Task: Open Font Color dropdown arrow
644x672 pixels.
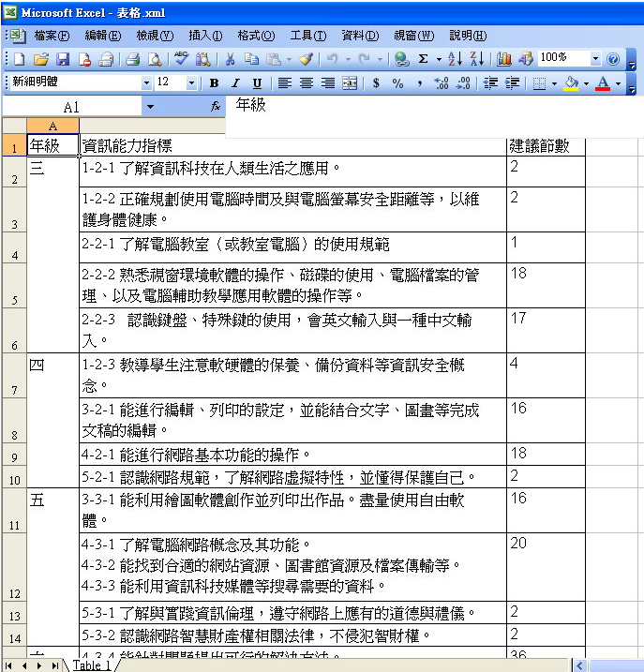Action: pyautogui.click(x=618, y=83)
